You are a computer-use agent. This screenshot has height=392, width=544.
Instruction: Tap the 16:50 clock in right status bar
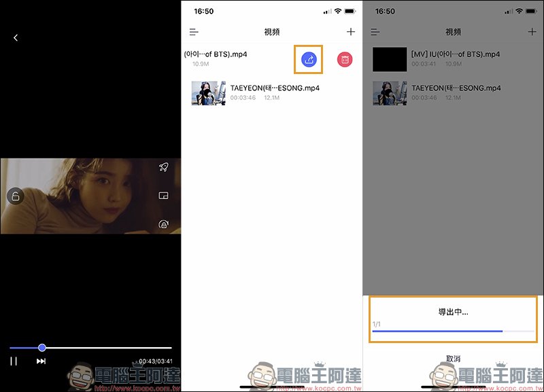[x=385, y=12]
